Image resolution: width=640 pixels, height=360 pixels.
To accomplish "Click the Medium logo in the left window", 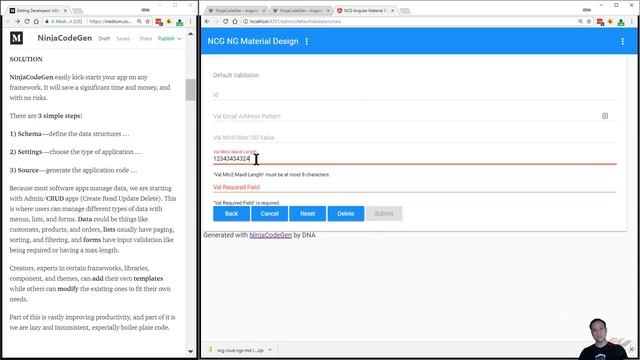I will coord(16,38).
